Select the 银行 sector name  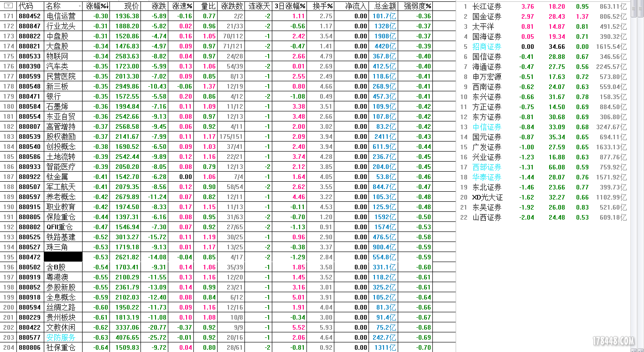(53, 96)
